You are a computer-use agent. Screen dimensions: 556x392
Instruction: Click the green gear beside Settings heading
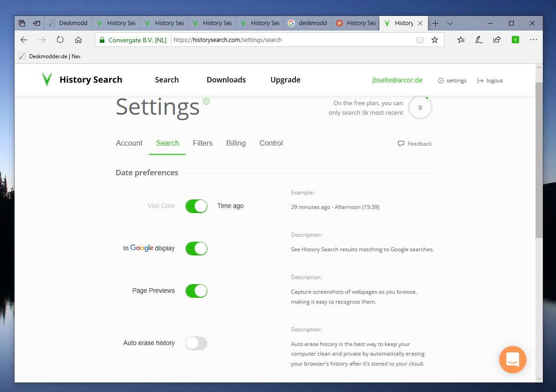pos(206,101)
